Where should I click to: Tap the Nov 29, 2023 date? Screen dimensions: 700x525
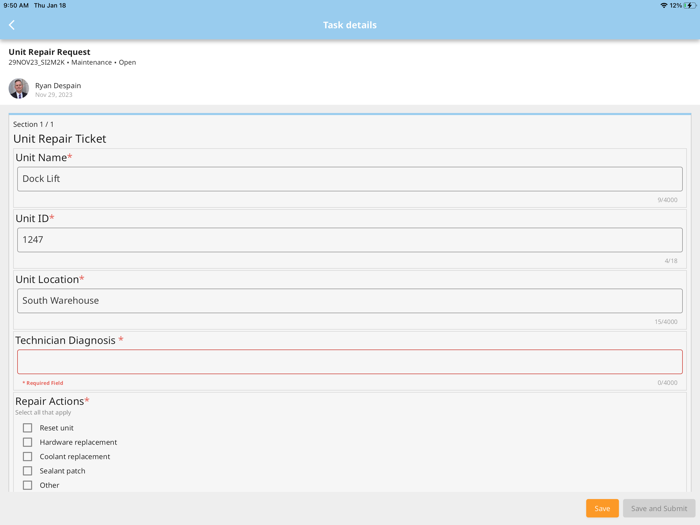(x=54, y=95)
